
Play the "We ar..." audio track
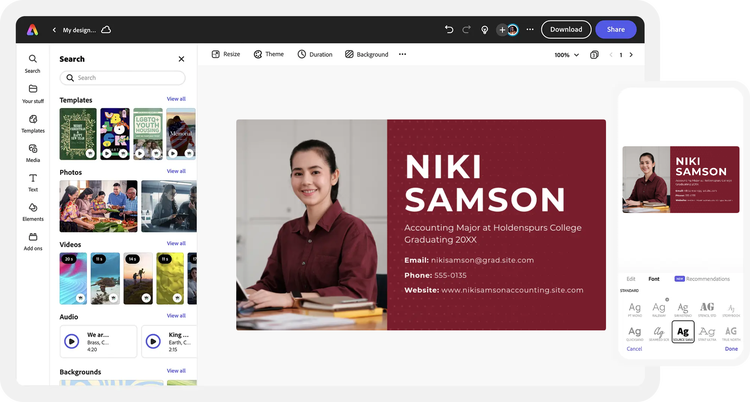point(72,341)
